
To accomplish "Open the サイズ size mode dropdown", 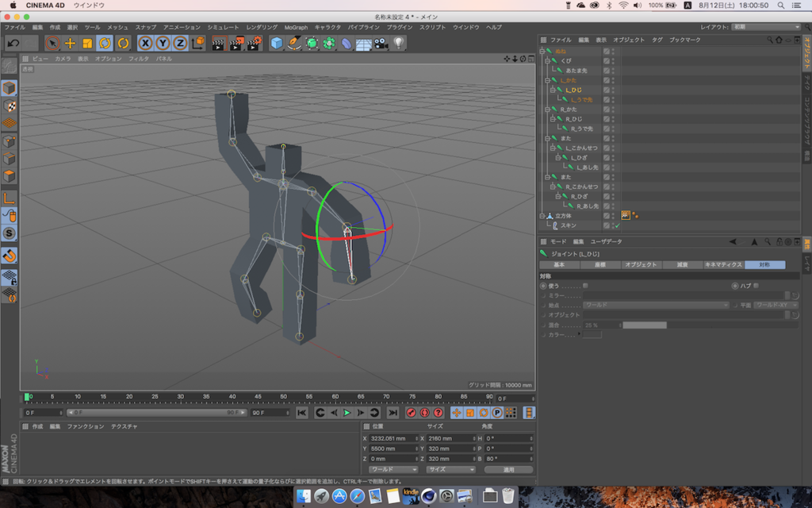I will pos(450,470).
